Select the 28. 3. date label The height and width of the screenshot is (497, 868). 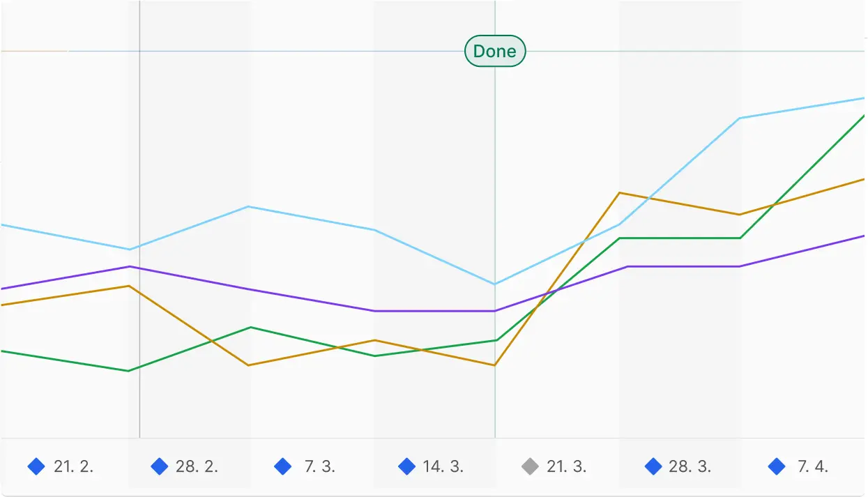[x=690, y=467]
